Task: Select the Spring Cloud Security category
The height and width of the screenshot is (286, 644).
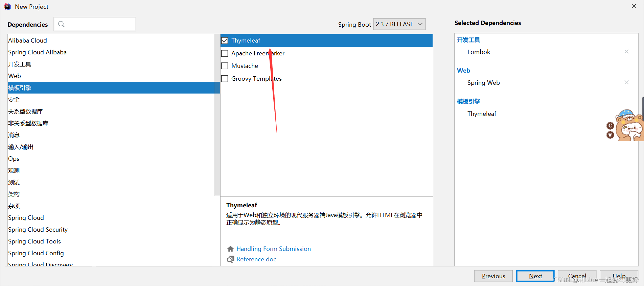Action: (x=111, y=229)
